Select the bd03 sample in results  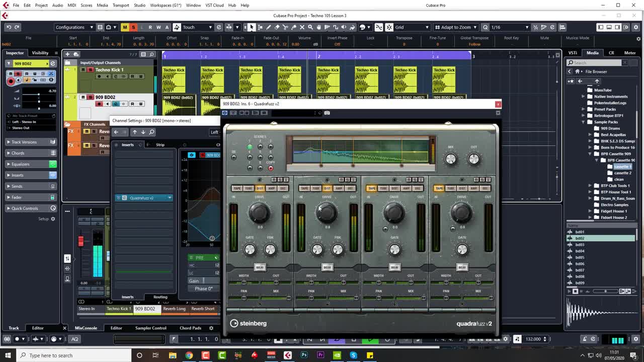click(580, 244)
